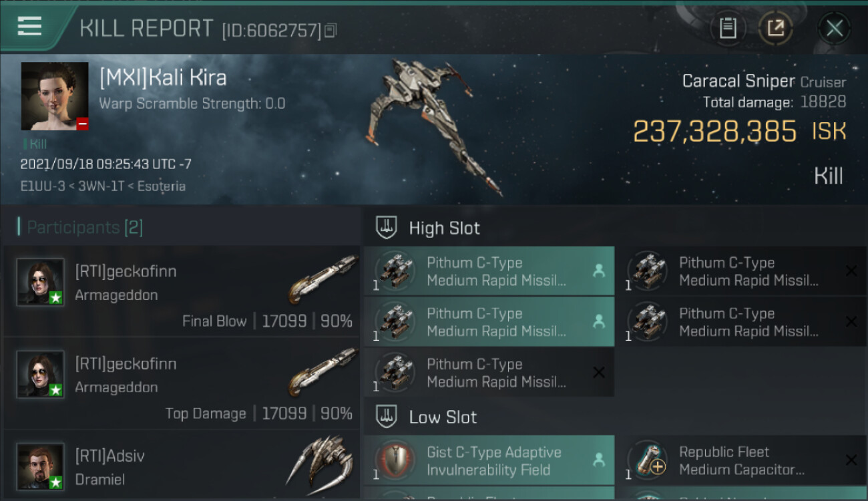Close the Kill Report window

pos(834,28)
